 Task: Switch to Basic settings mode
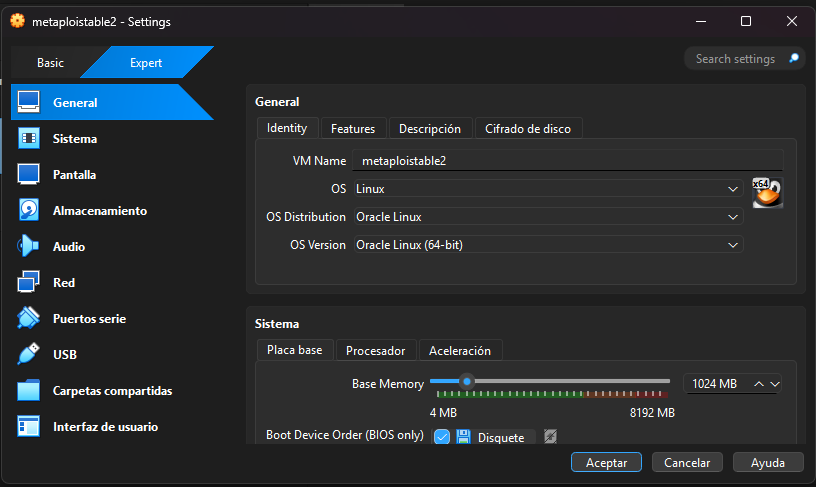point(50,63)
